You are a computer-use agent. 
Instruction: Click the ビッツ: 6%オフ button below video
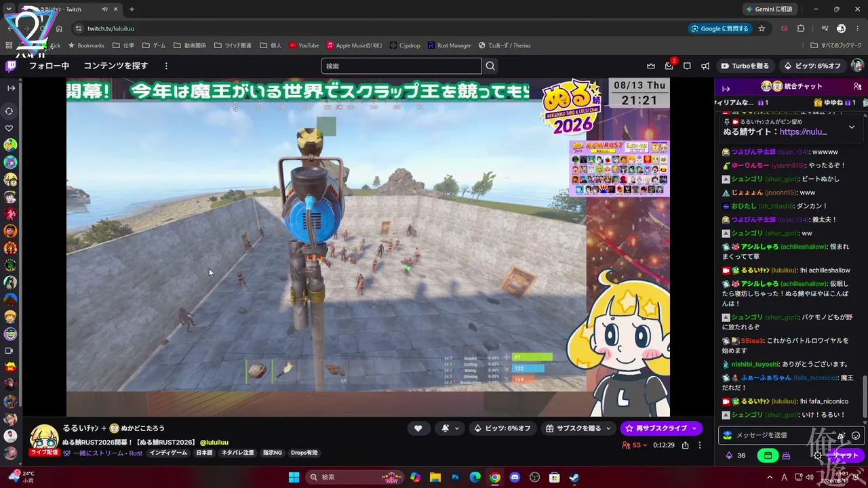tap(502, 428)
